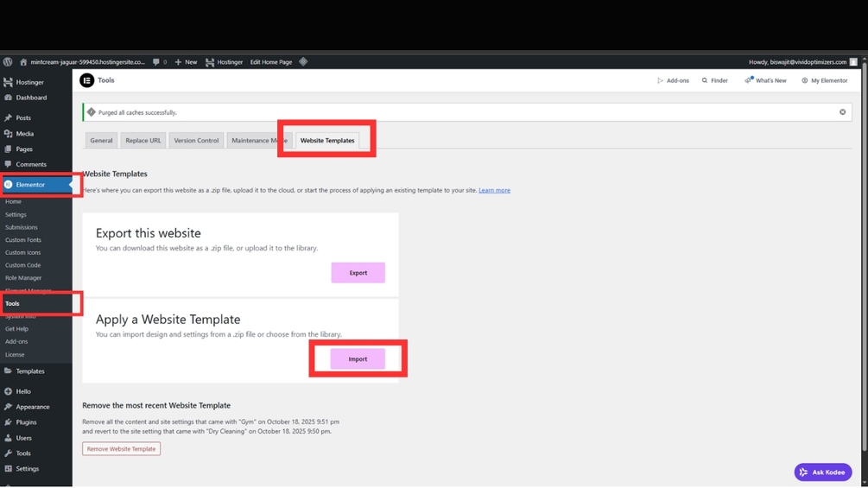Click the New plus item in the admin bar
This screenshot has height=488, width=868.
[186, 62]
